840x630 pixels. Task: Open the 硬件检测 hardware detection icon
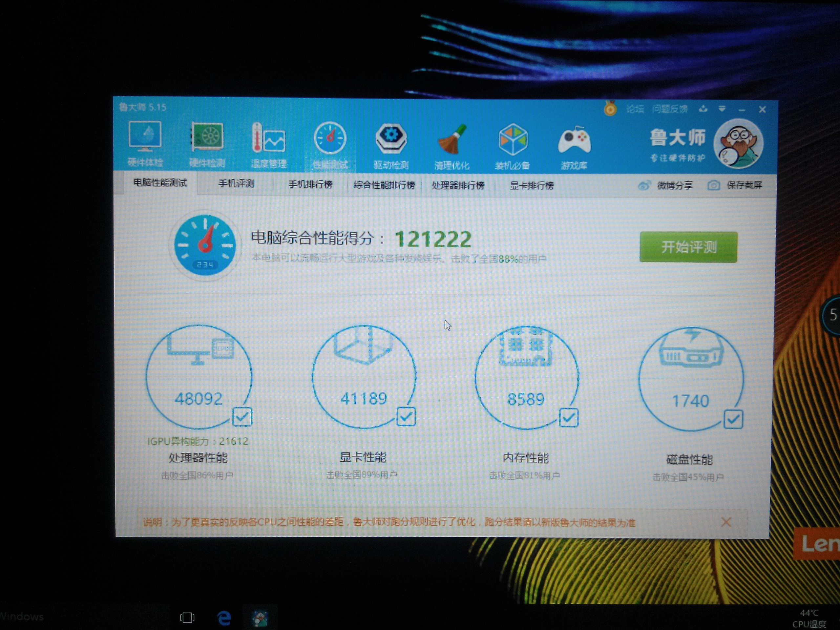pyautogui.click(x=207, y=145)
